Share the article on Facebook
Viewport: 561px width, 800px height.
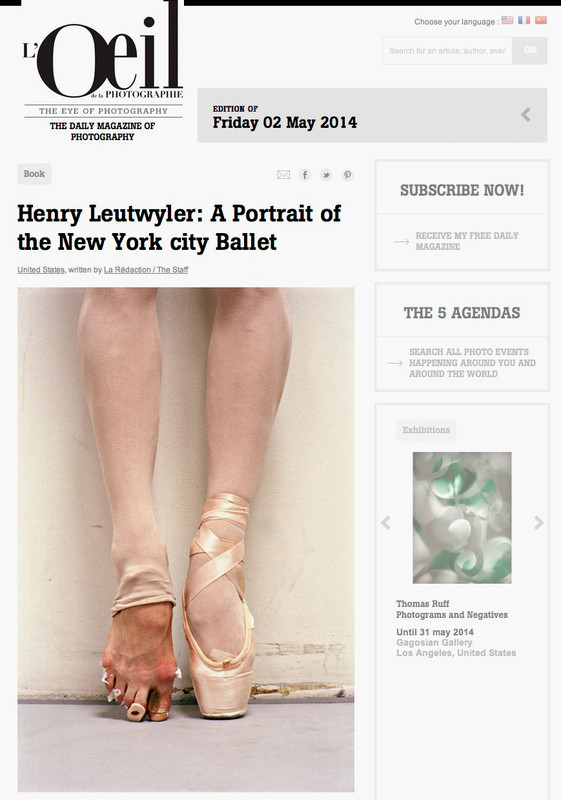point(305,175)
